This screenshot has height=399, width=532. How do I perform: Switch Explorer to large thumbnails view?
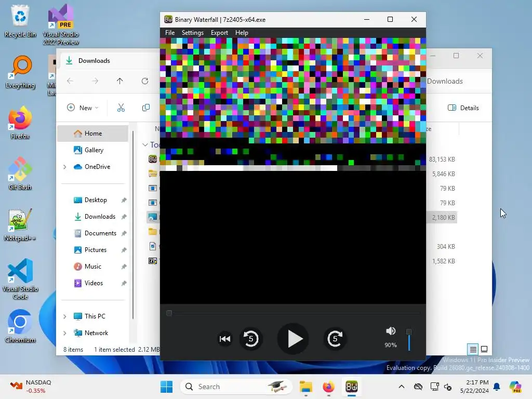(x=484, y=349)
